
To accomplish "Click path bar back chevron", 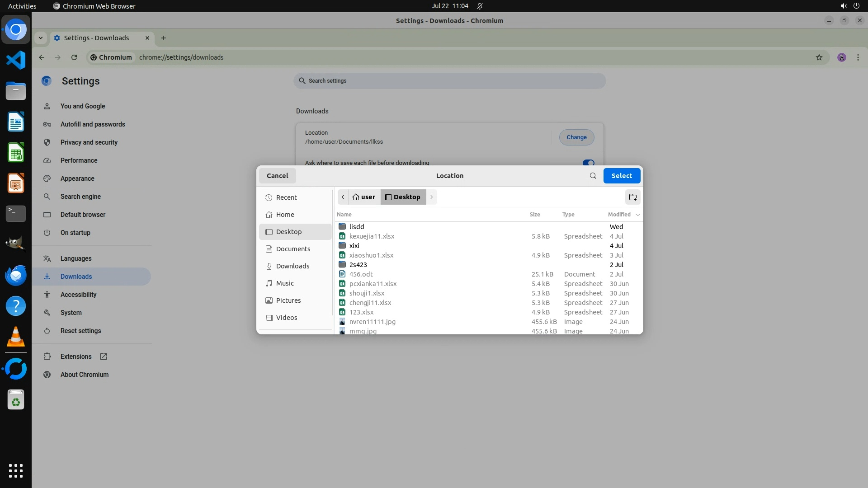I will (343, 197).
